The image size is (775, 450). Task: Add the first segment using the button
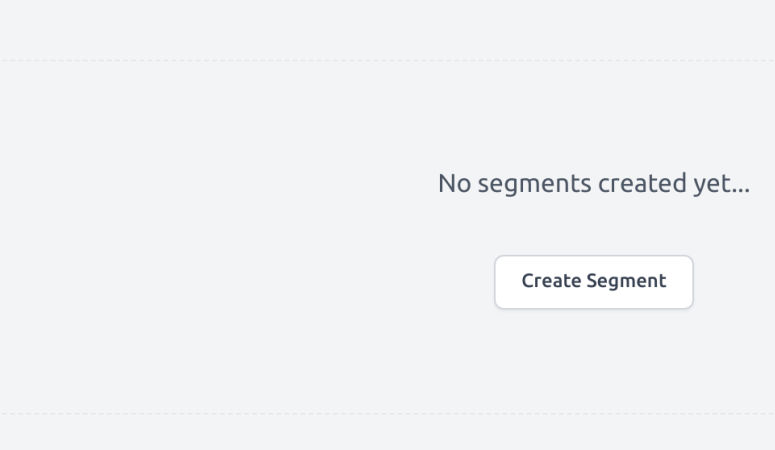coord(594,282)
